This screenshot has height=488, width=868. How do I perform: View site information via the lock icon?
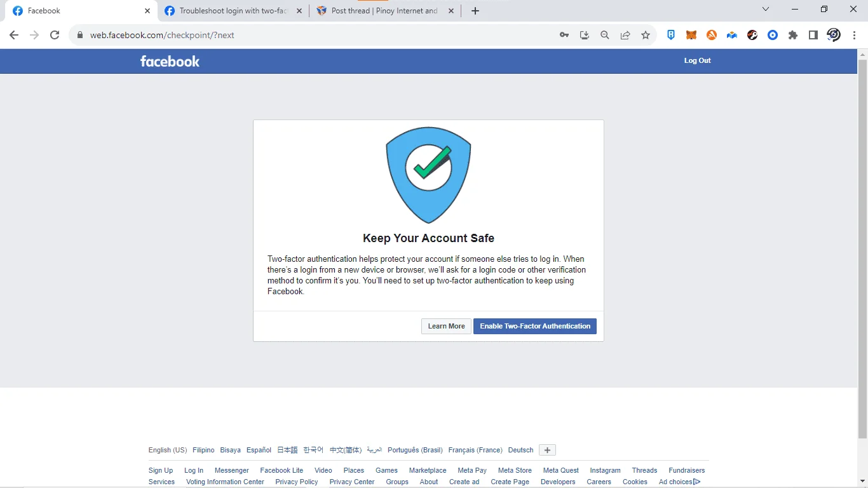tap(80, 36)
